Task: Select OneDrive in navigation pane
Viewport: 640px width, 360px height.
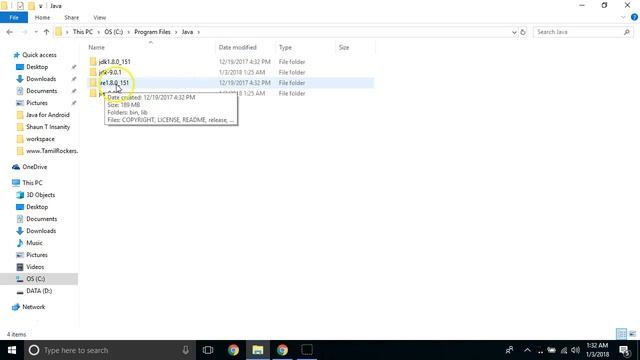Action: click(x=35, y=167)
